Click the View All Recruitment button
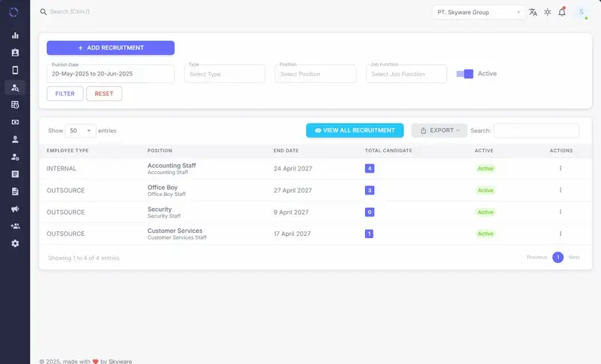This screenshot has width=601, height=364. pos(354,130)
